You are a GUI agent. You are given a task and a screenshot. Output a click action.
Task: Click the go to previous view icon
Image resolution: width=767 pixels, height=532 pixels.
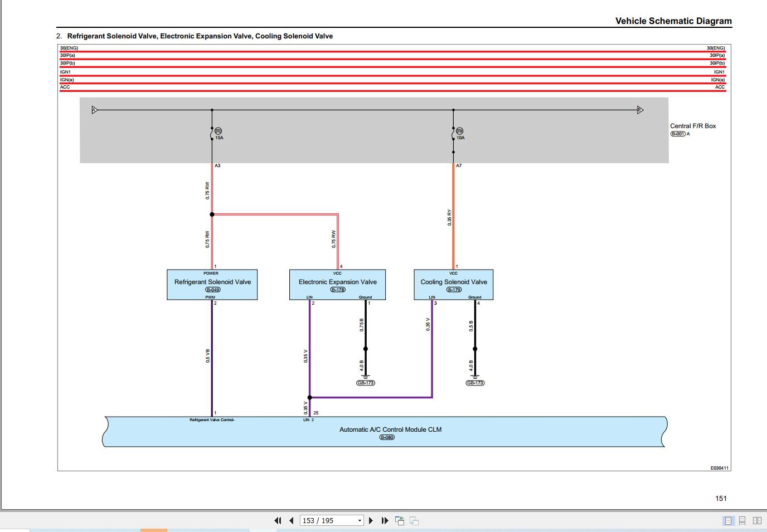tap(400, 520)
